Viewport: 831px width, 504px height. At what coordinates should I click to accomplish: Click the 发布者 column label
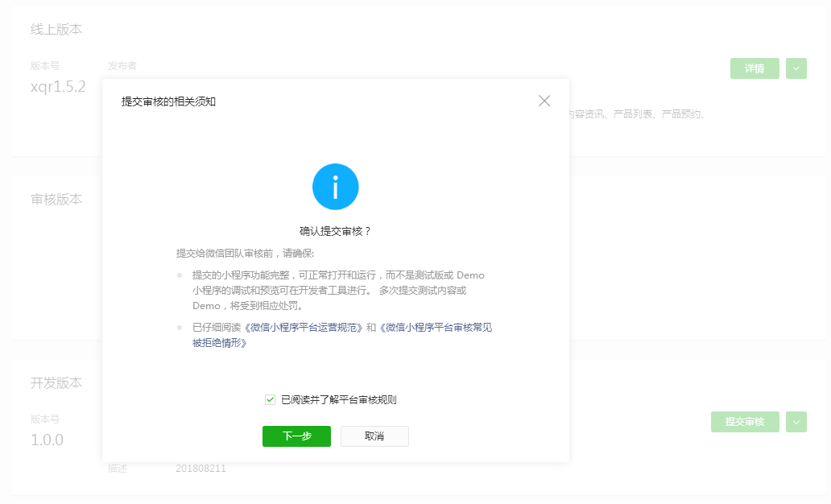point(122,66)
